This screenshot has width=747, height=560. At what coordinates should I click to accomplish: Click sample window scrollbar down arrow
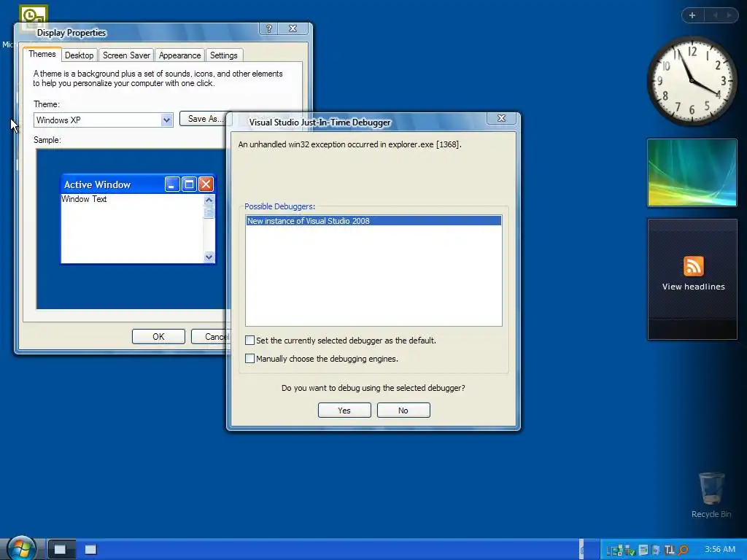(x=209, y=257)
